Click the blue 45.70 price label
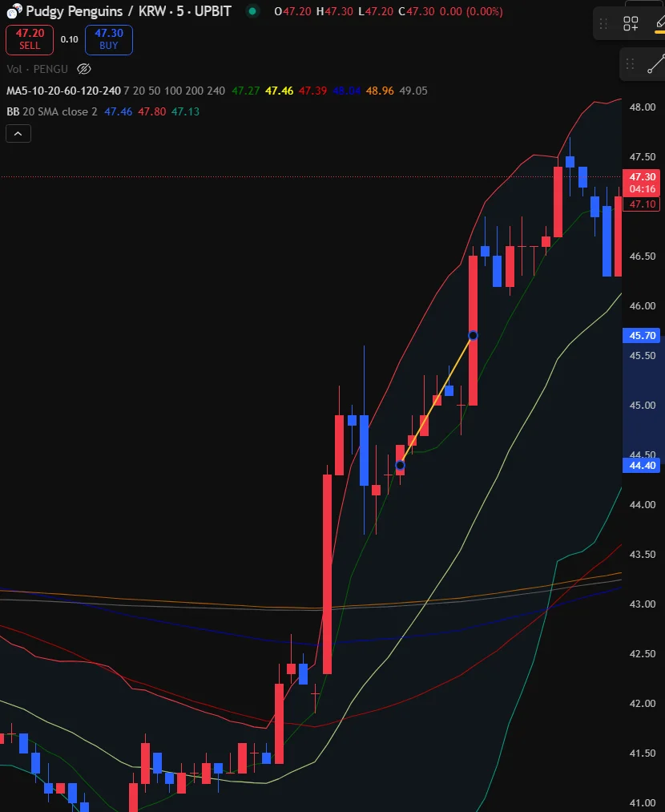The image size is (665, 812). pos(643,336)
